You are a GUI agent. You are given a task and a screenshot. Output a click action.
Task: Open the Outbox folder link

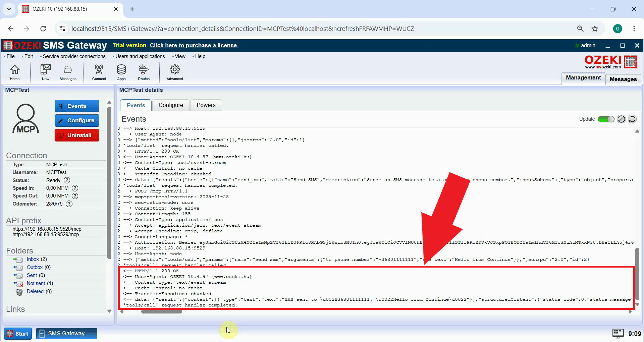[35, 267]
